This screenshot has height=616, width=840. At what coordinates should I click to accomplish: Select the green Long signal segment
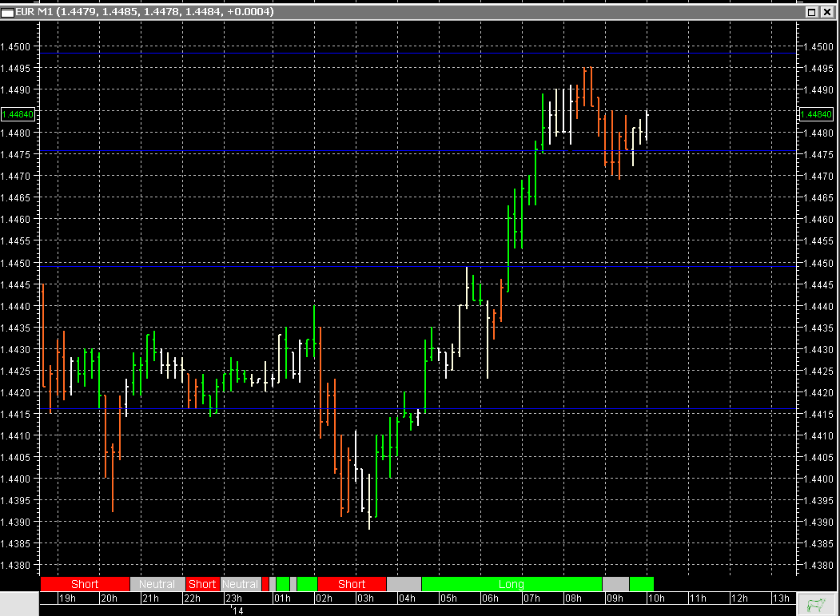(x=512, y=584)
